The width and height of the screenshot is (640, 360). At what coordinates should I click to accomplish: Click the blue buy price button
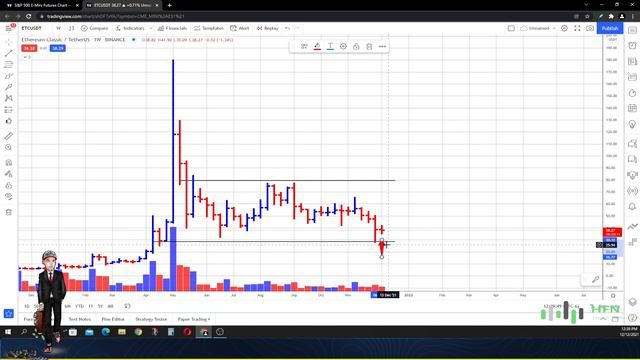58,48
